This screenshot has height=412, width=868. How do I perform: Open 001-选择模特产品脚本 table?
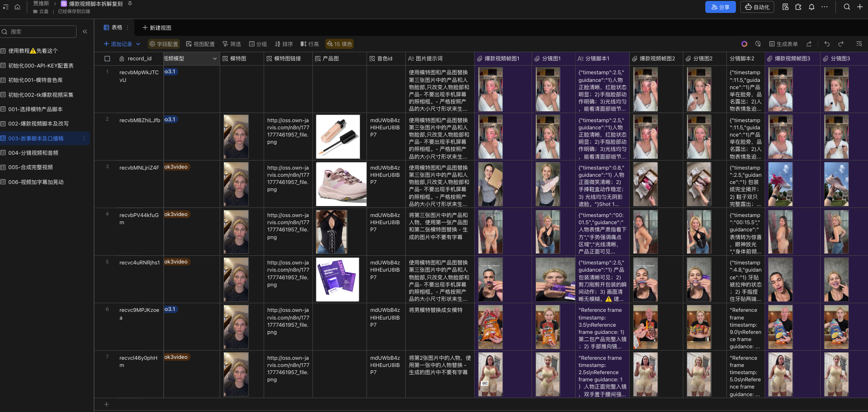pyautogui.click(x=45, y=109)
